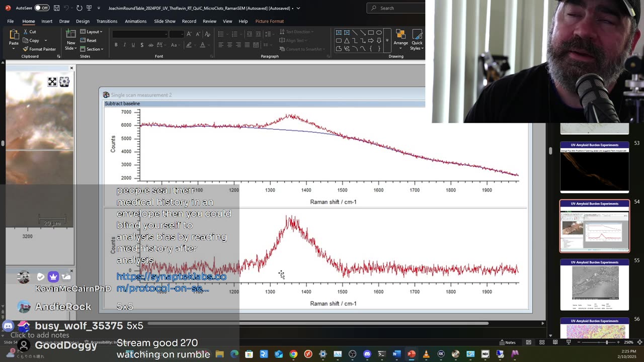The width and height of the screenshot is (644, 362).
Task: Reset the slide layout
Action: coord(89,40)
